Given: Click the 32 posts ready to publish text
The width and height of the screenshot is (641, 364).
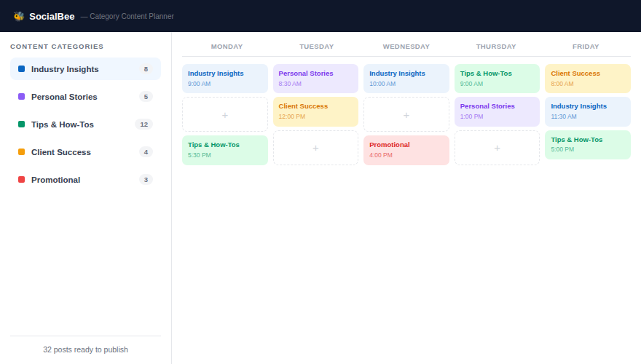Looking at the screenshot, I should point(85,349).
